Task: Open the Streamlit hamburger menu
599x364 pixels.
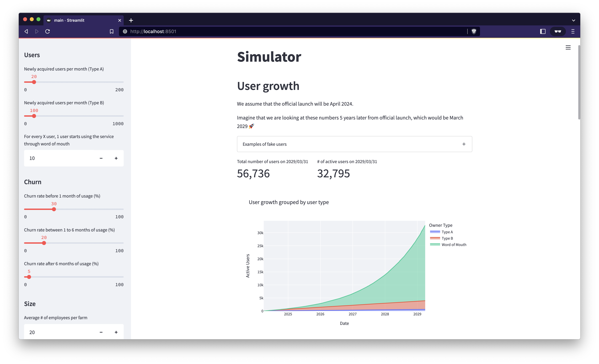Action: point(568,48)
